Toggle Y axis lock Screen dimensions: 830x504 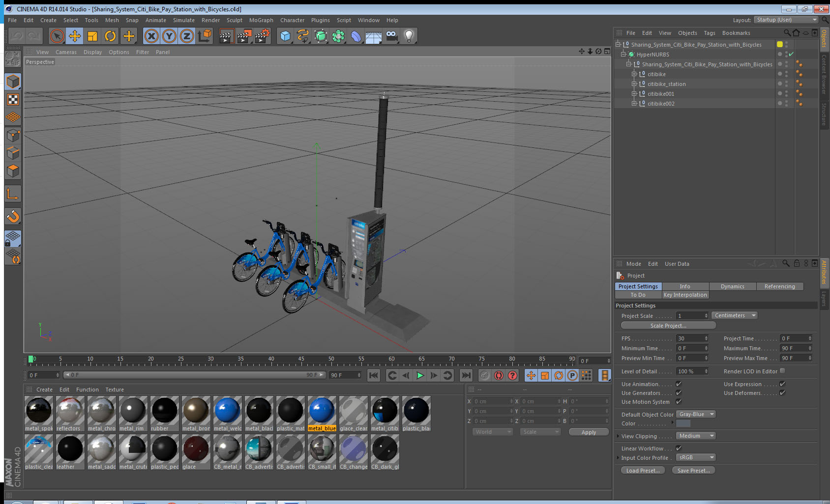[x=169, y=36]
